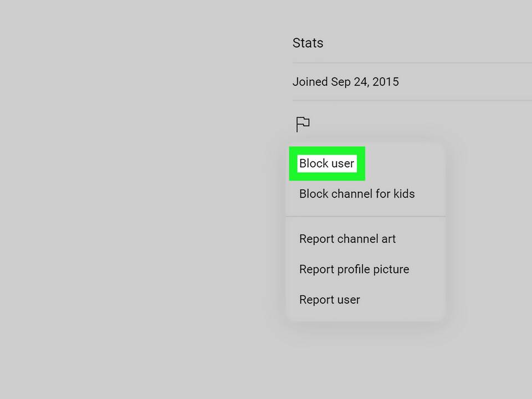Close the menu using the flag icon
532x399 pixels.
[303, 124]
